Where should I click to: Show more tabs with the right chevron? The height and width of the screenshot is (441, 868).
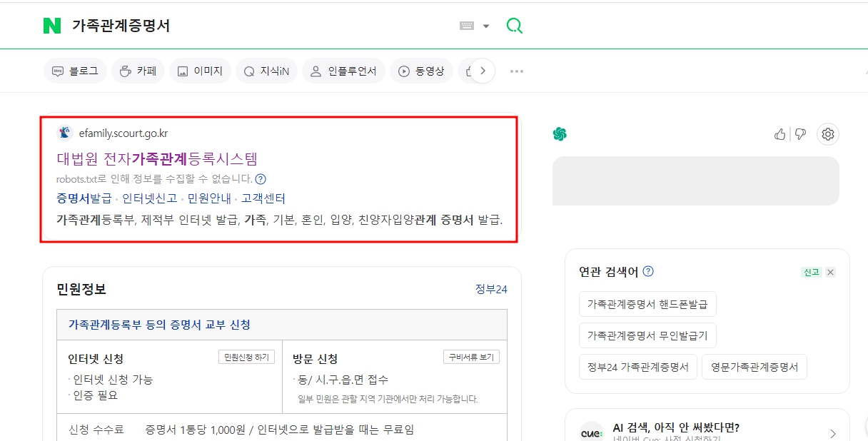(483, 71)
